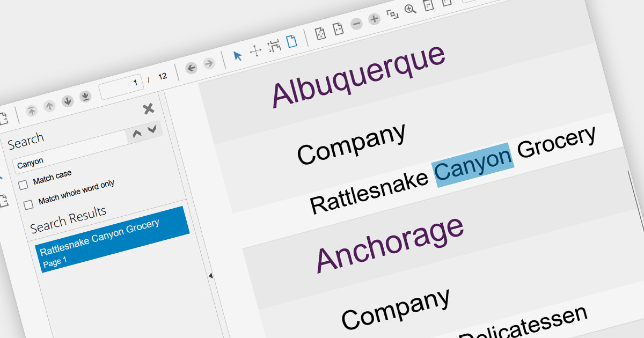Toggle full screen mode icon

[393, 14]
